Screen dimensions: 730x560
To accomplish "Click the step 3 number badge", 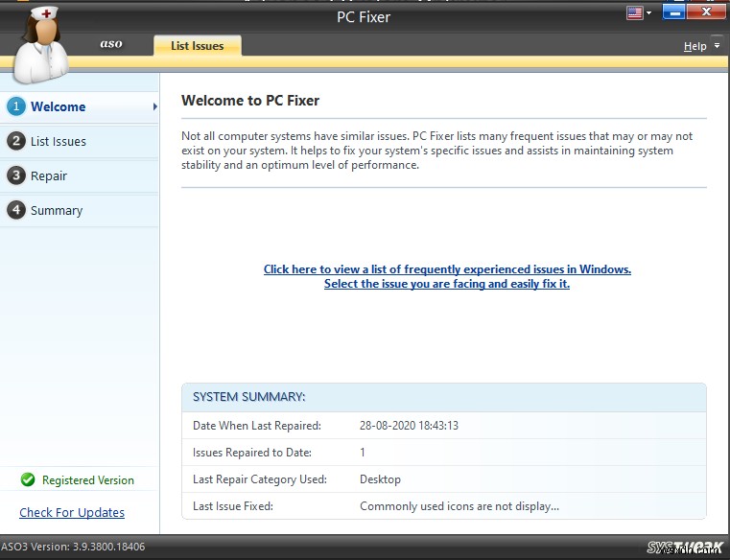I will (16, 175).
